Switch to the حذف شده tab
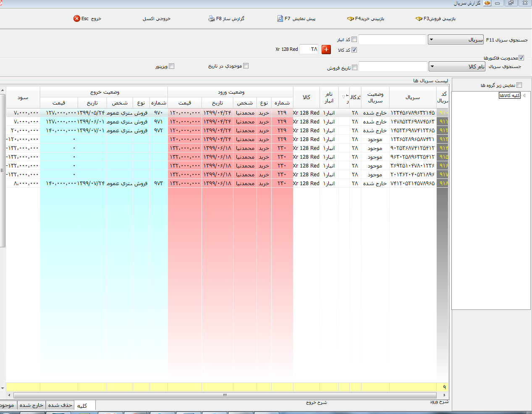Viewport: 532px width, 414px height. (60, 405)
